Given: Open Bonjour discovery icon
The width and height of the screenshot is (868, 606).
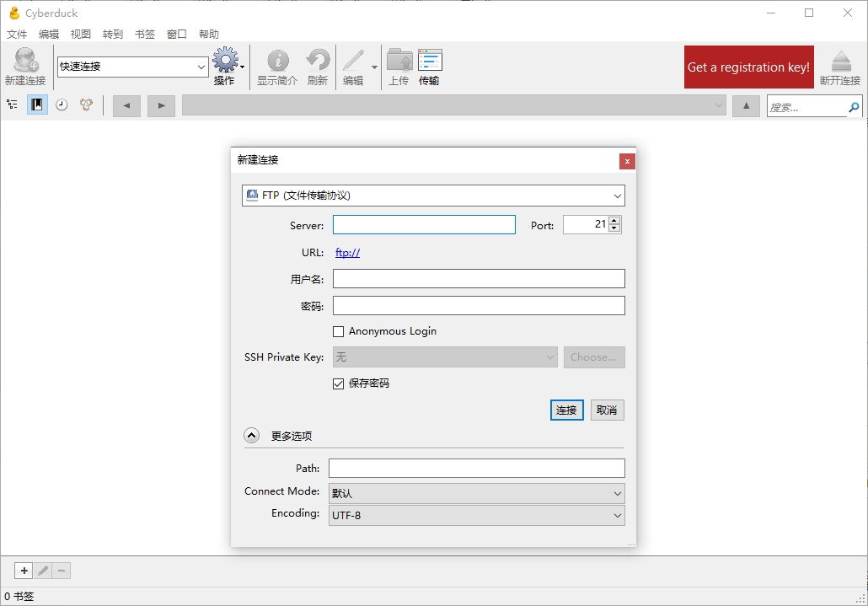Looking at the screenshot, I should pos(86,105).
